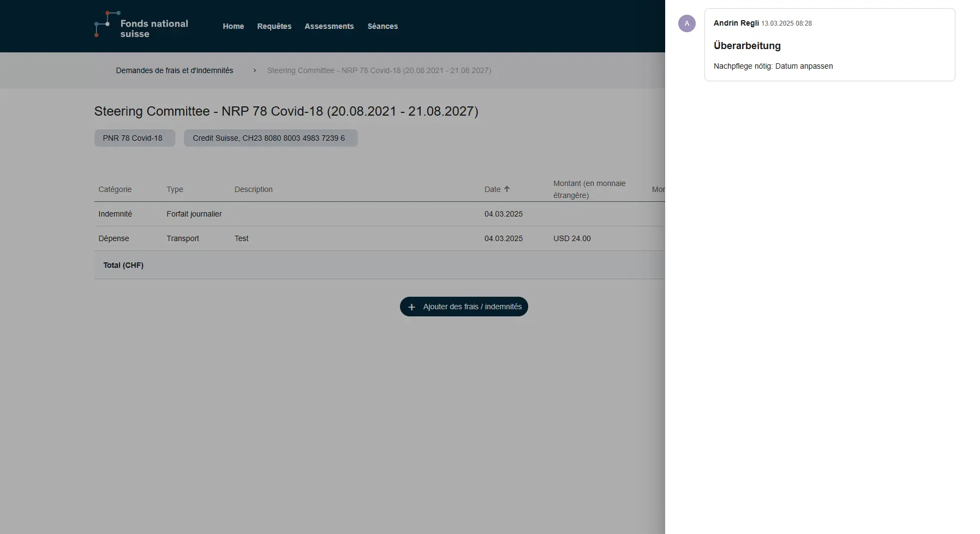Click the Überarbeitung comment card
980x534 pixels.
point(829,45)
